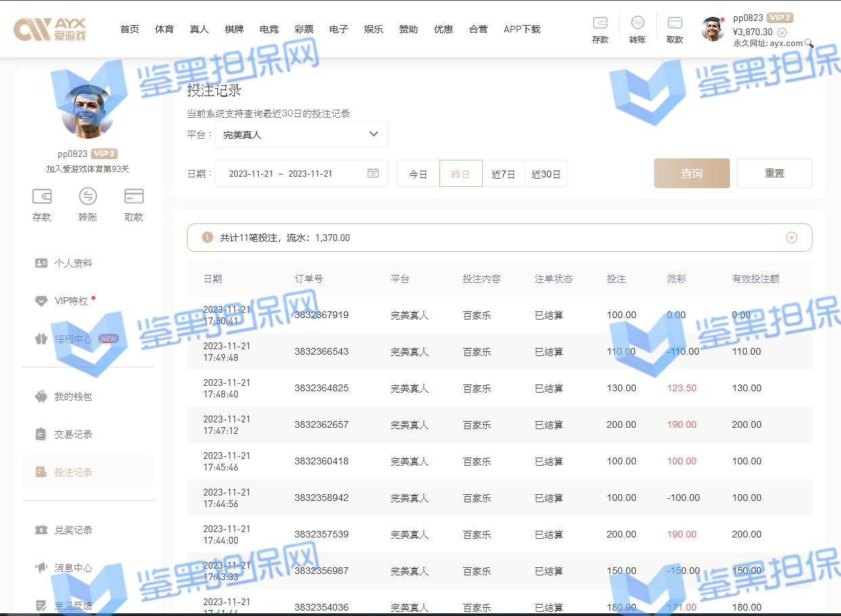Open the calendar icon in date field

click(373, 173)
